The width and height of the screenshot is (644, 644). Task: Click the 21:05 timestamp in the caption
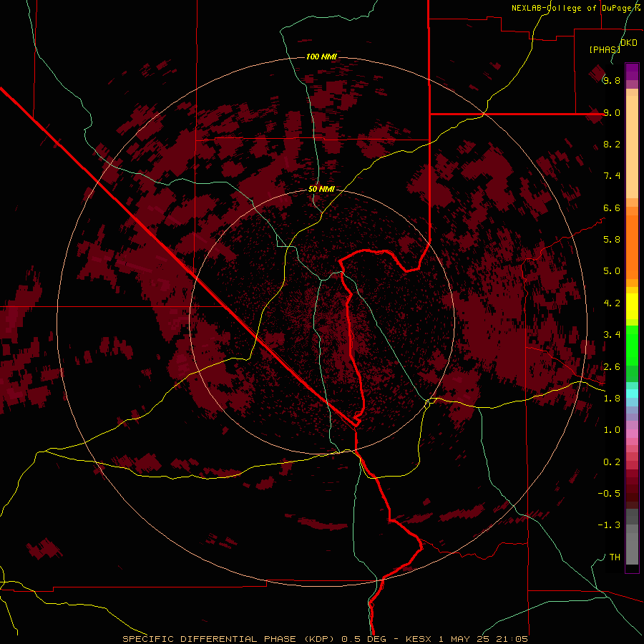tap(512, 639)
